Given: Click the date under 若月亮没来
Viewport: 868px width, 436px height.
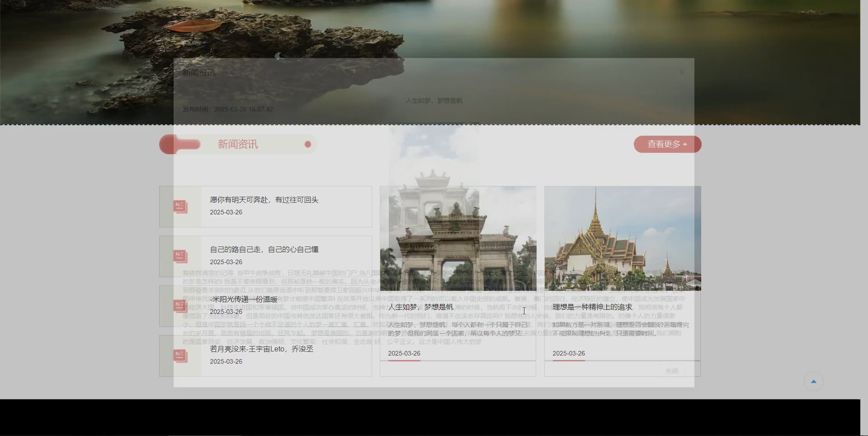Looking at the screenshot, I should tap(226, 361).
